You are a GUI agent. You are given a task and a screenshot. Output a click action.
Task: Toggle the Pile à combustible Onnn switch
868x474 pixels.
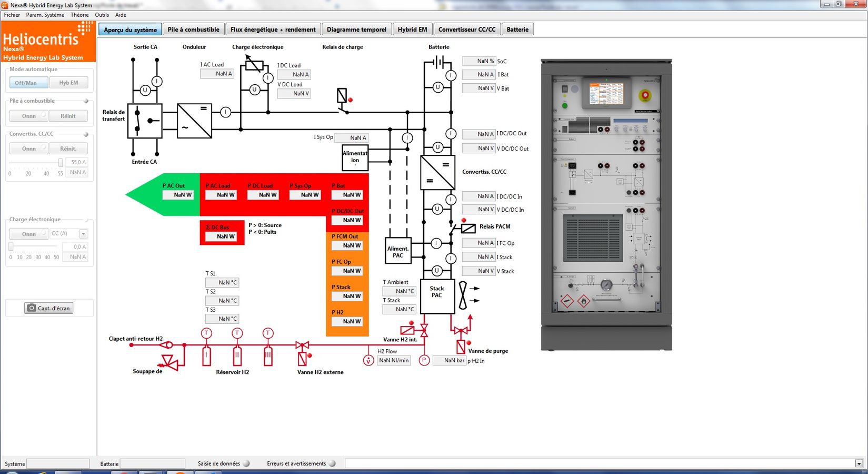(x=29, y=116)
